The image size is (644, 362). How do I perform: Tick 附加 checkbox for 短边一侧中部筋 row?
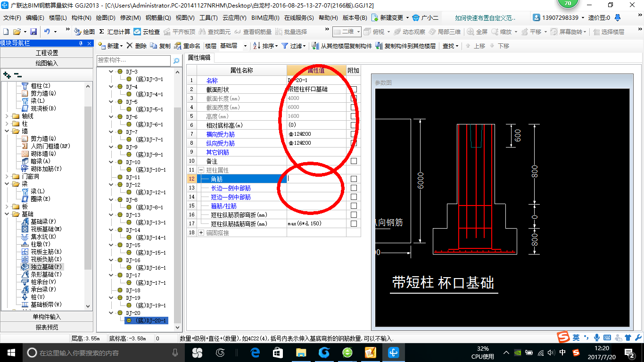(x=354, y=197)
